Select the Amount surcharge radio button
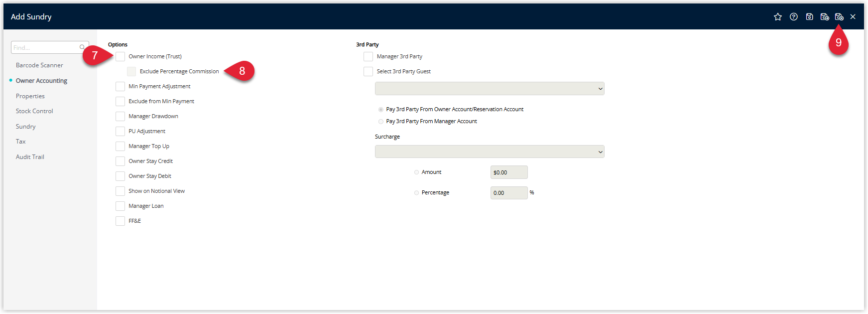 417,172
